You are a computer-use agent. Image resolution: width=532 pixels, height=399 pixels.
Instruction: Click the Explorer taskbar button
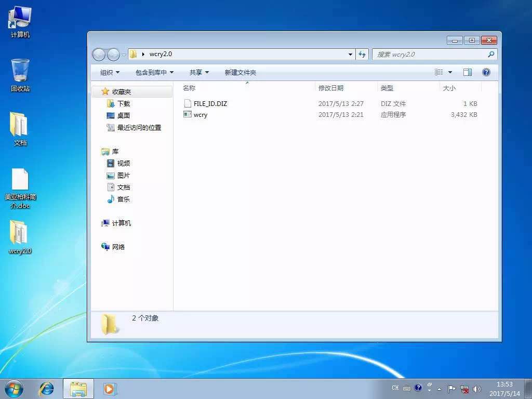(78, 389)
